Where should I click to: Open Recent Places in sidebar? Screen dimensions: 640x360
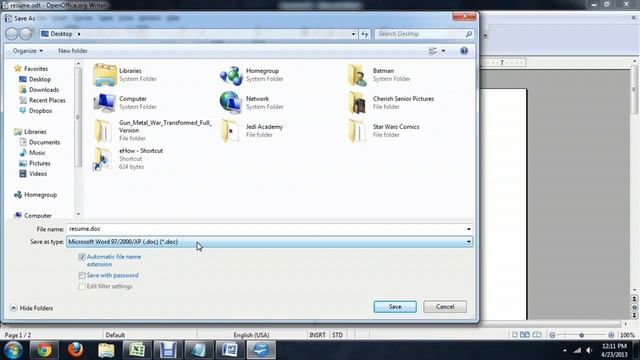pos(42,100)
